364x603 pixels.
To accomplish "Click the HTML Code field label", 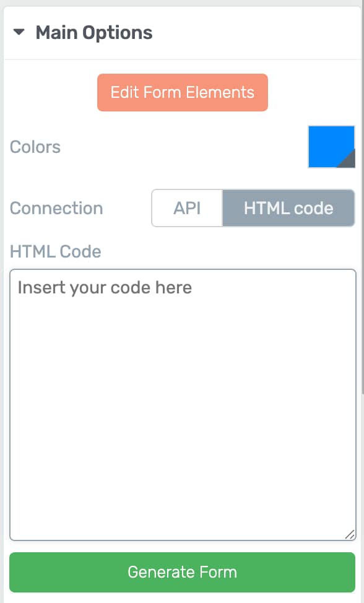I will [55, 251].
